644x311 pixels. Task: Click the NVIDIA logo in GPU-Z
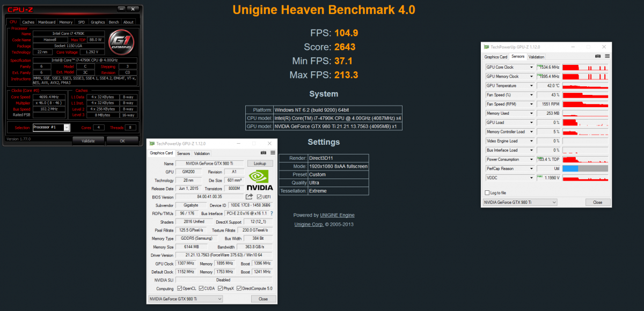[260, 180]
